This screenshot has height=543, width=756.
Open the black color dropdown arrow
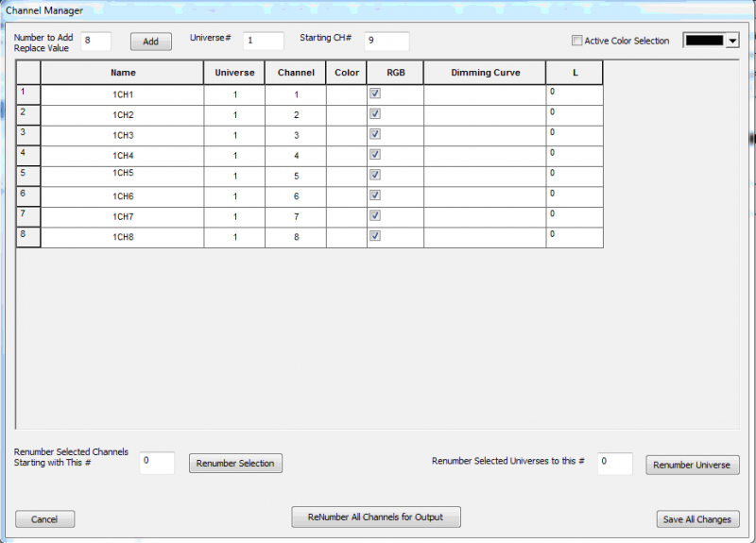[731, 42]
